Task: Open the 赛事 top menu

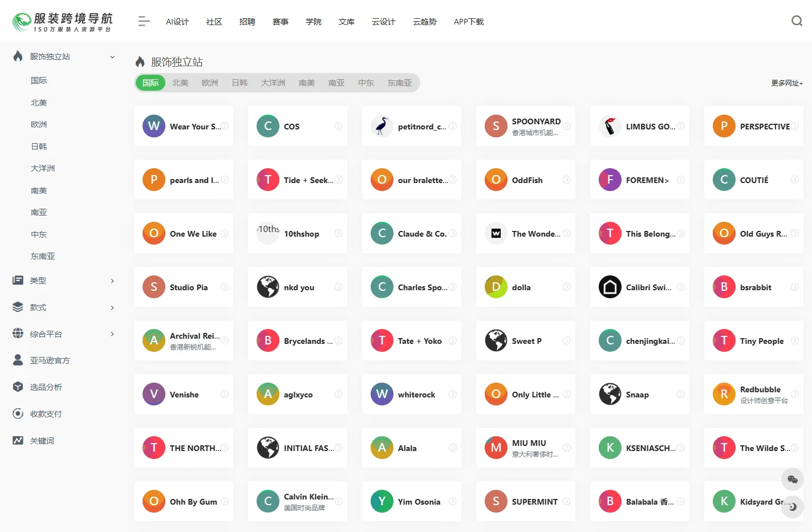Action: [280, 22]
